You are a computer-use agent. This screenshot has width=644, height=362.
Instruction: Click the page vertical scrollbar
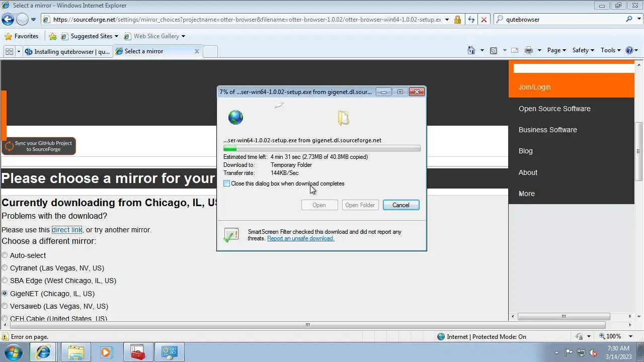pyautogui.click(x=639, y=151)
